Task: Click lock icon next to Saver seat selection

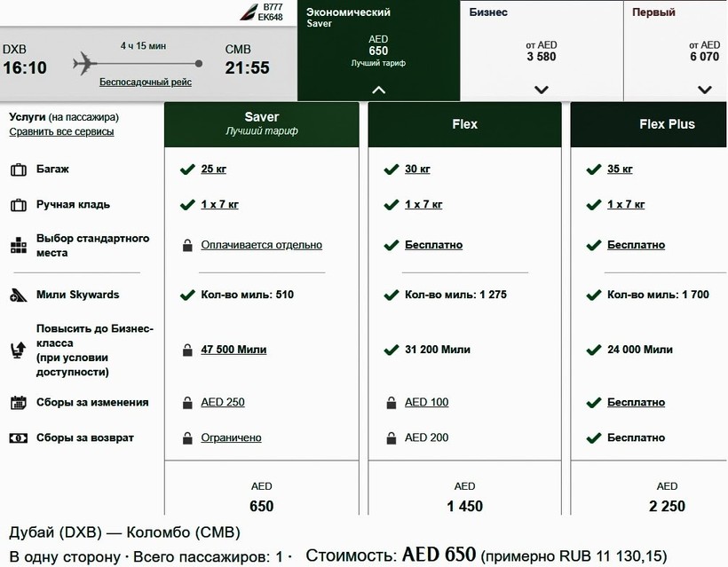Action: tap(187, 246)
